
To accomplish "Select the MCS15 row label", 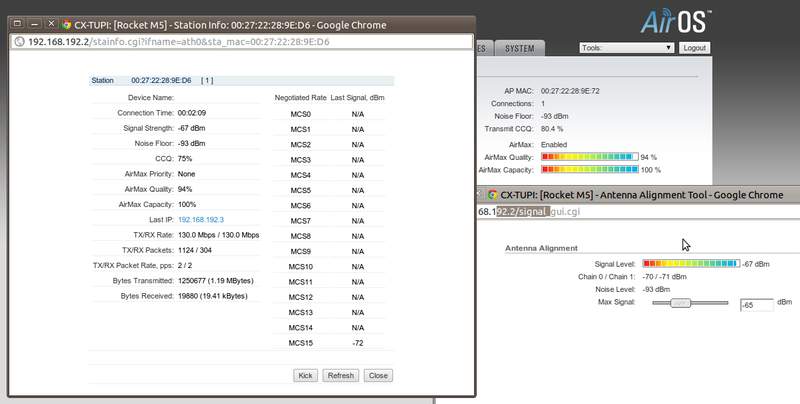I will pyautogui.click(x=301, y=343).
